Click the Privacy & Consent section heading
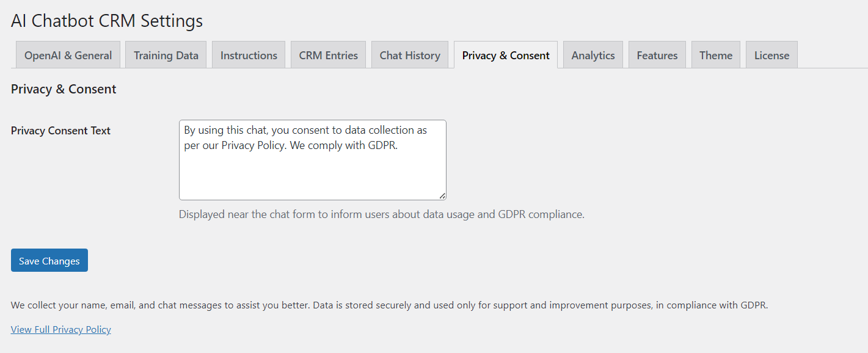 click(63, 89)
